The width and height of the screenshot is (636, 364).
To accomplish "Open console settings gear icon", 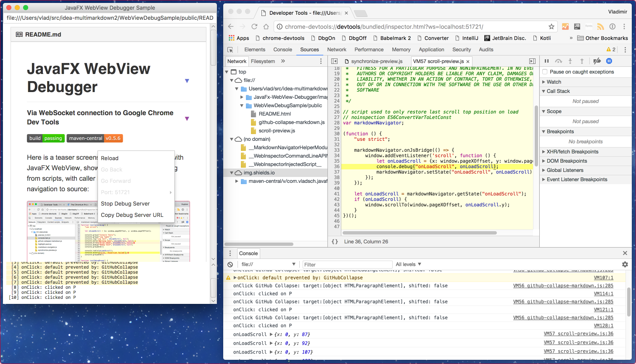I will (625, 264).
